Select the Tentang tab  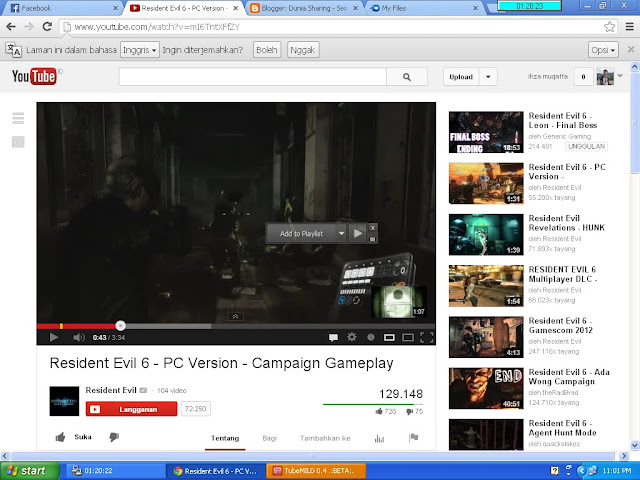(x=225, y=438)
